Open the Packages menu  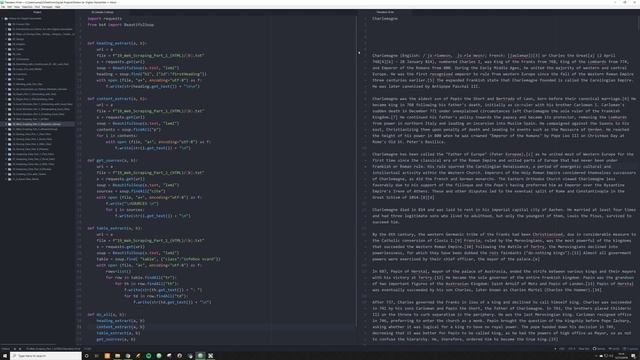(x=47, y=7)
